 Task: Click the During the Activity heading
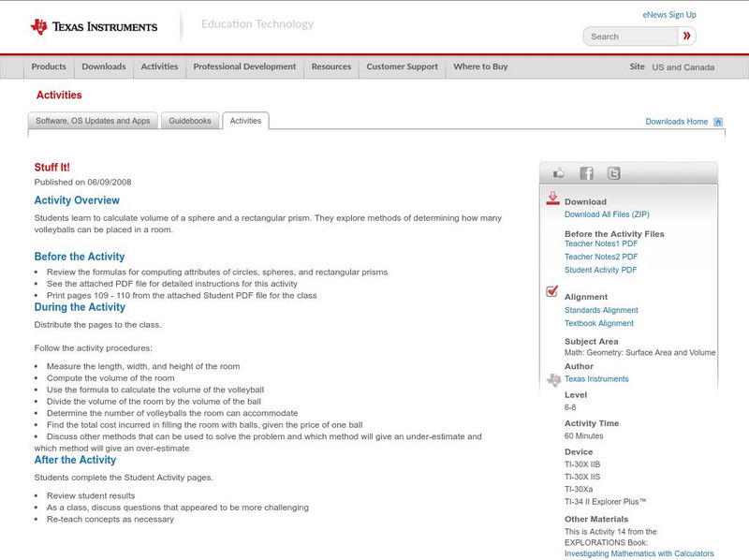(x=80, y=307)
